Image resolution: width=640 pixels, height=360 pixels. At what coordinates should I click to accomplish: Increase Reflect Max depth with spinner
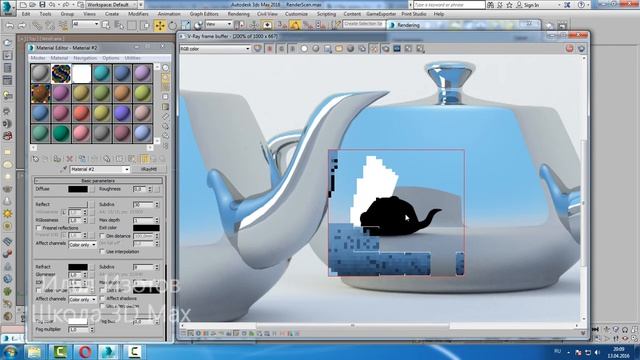(x=157, y=219)
